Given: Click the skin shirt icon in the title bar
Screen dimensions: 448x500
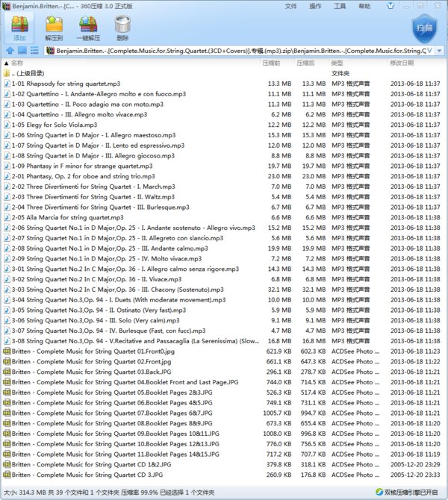Looking at the screenshot, I should (391, 6).
